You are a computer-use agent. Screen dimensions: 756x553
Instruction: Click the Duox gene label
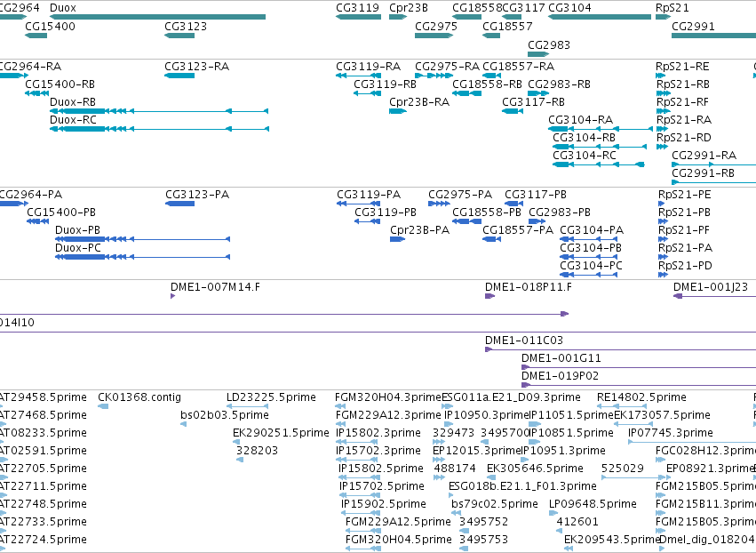(63, 8)
